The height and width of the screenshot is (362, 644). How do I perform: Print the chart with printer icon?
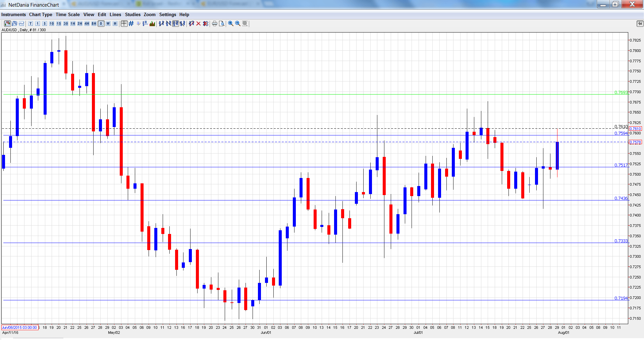click(215, 23)
